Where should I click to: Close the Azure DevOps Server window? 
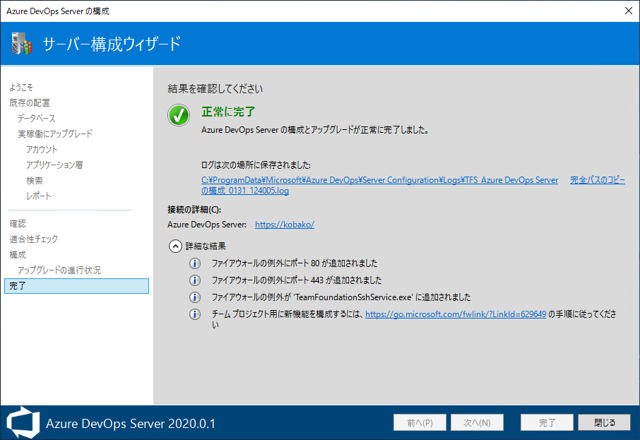click(629, 11)
